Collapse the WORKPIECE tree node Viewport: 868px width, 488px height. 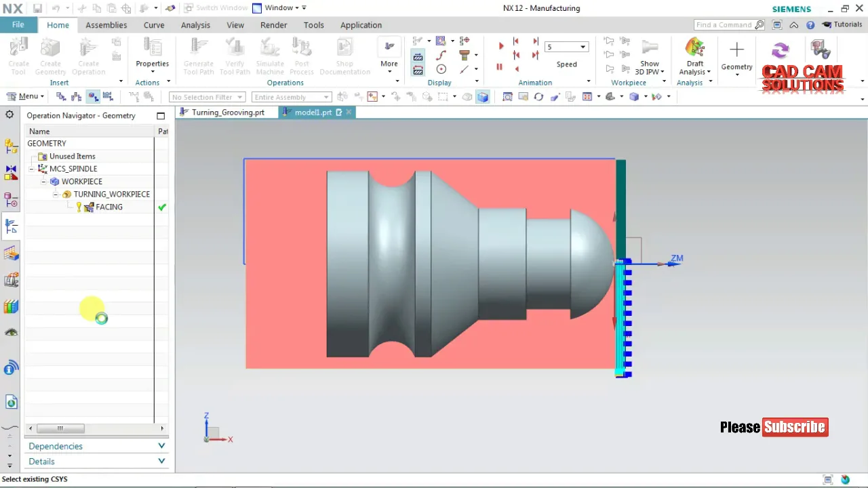click(x=44, y=182)
